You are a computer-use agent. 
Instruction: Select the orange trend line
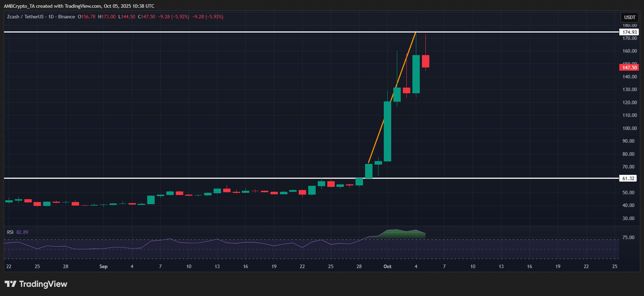pyautogui.click(x=392, y=97)
